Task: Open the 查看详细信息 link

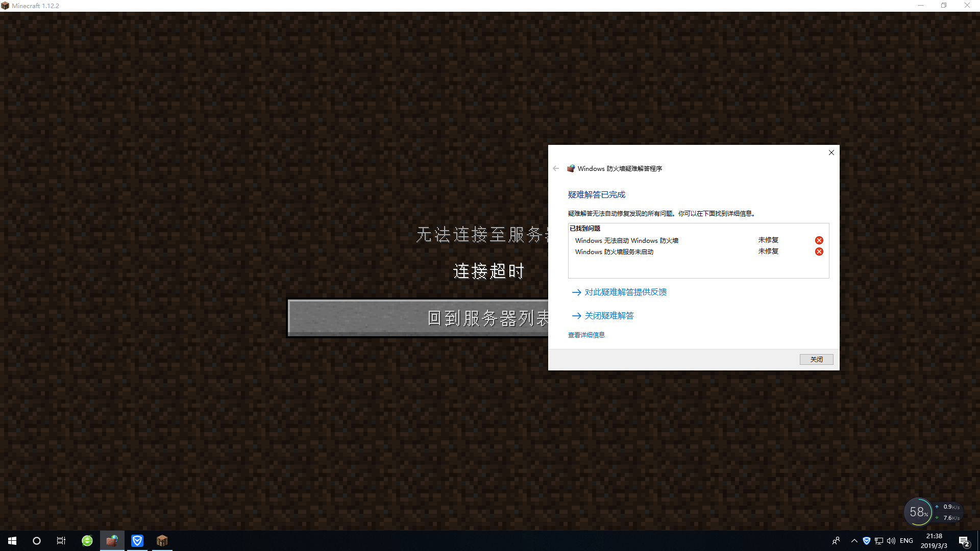Action: tap(586, 335)
